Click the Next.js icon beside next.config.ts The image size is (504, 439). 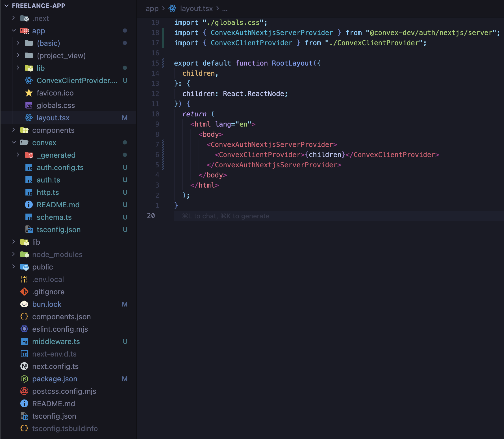tap(24, 366)
